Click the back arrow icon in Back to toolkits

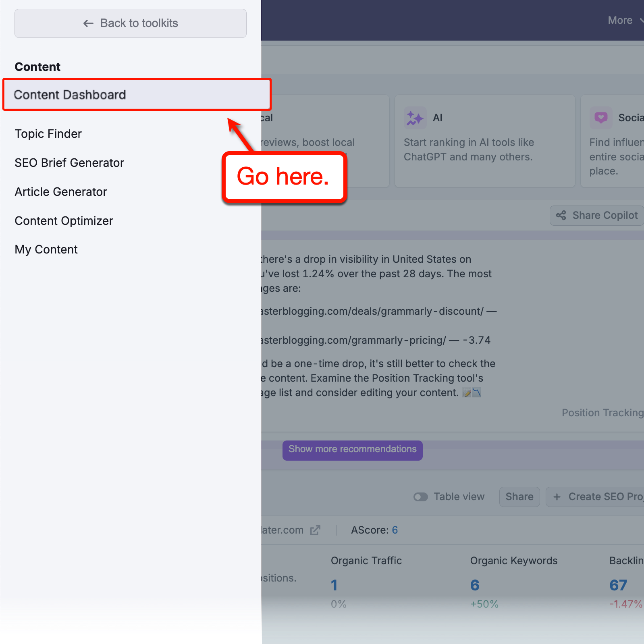tap(88, 23)
